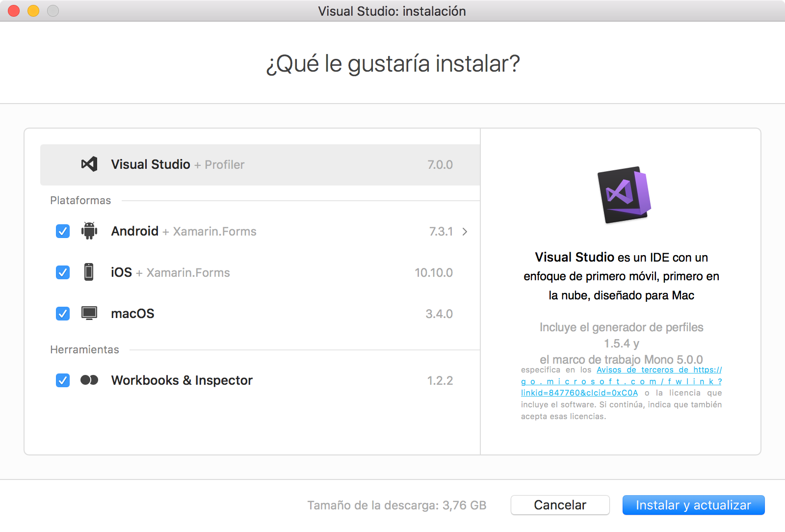This screenshot has height=532, width=785.
Task: Click the Visual Studio logo in the Profiler row
Action: point(89,164)
